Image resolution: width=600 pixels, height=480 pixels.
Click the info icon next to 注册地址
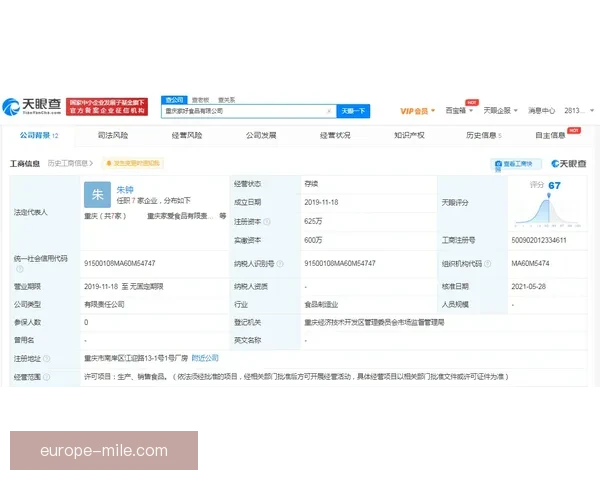click(46, 359)
